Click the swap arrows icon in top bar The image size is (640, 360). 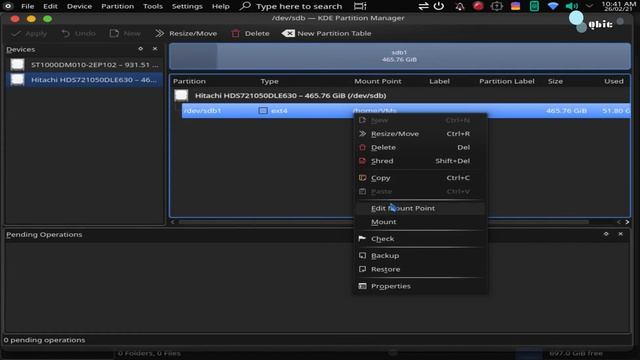423,6
